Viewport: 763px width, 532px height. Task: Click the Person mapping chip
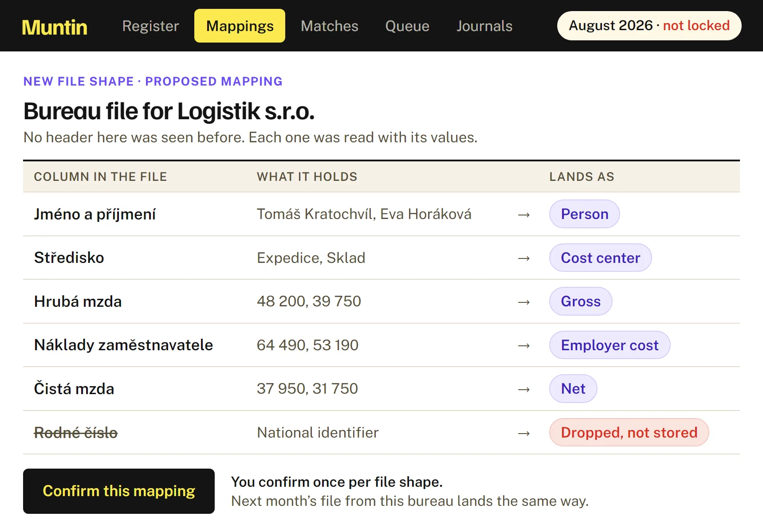(x=584, y=214)
